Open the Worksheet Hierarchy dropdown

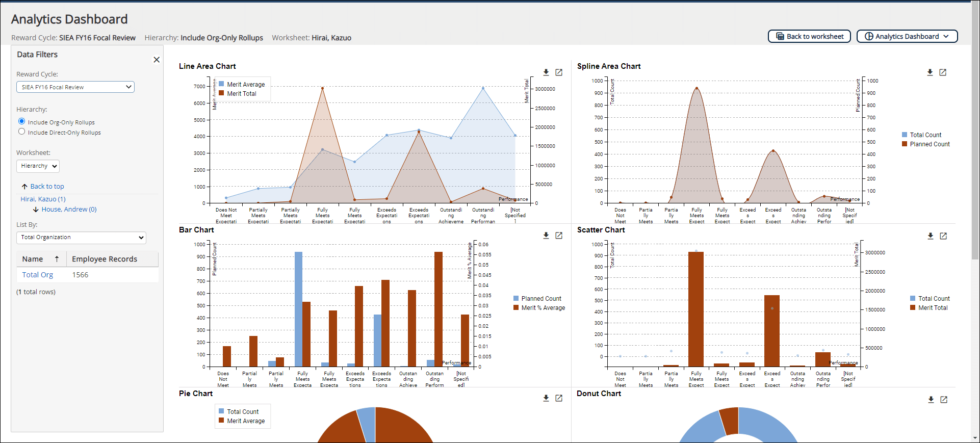coord(38,166)
